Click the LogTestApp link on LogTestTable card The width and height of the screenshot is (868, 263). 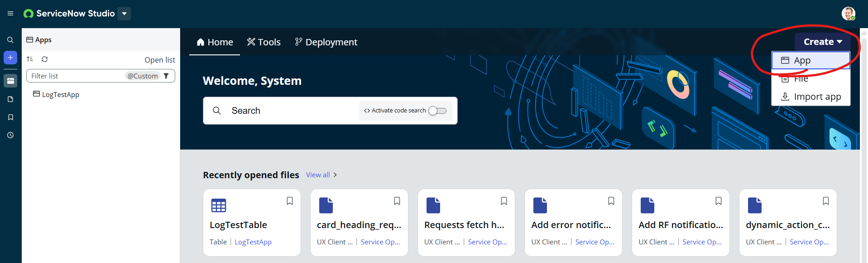253,242
